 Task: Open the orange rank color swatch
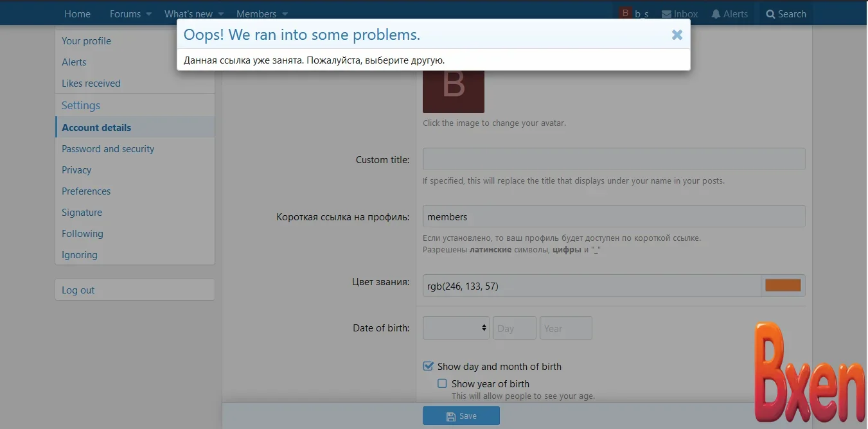[783, 286]
